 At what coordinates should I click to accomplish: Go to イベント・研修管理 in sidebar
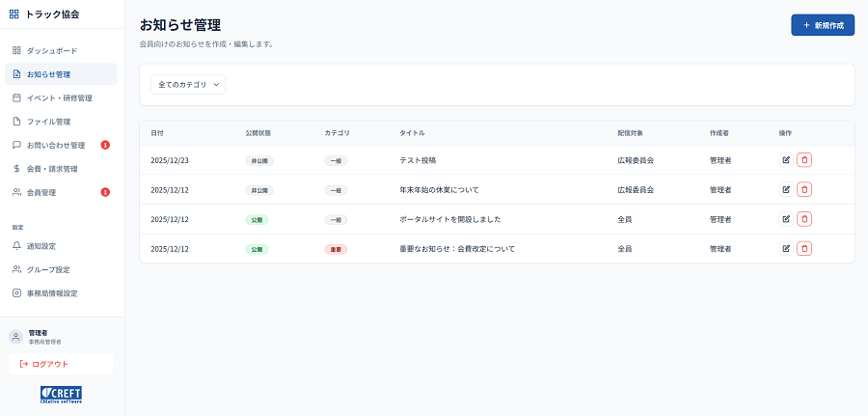59,97
